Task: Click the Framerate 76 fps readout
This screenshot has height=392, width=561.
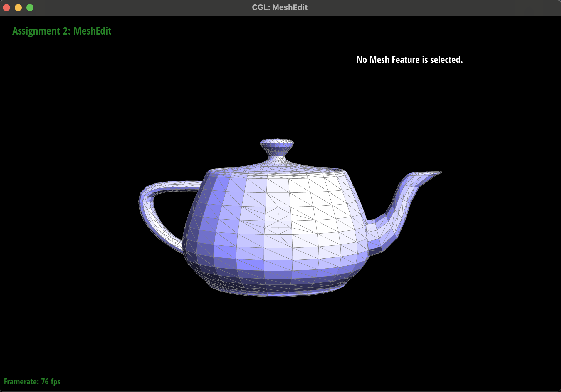Action: click(32, 381)
